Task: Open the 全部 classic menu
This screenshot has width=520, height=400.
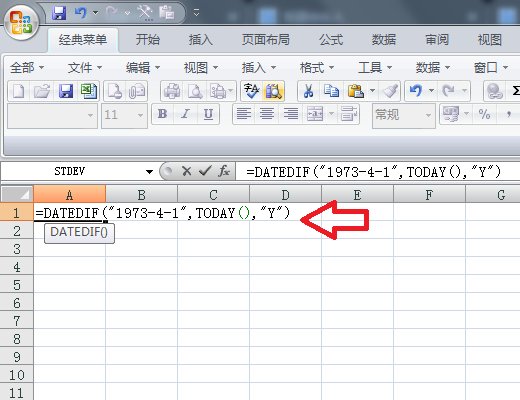Action: (27, 68)
